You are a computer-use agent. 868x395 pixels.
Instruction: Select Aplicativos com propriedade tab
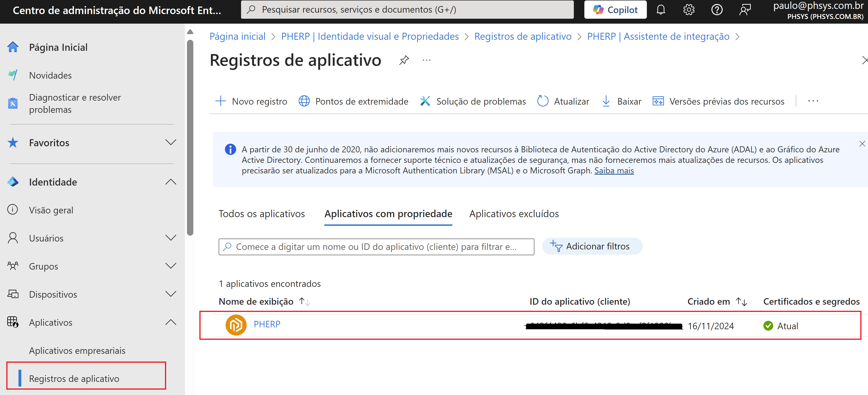[388, 214]
